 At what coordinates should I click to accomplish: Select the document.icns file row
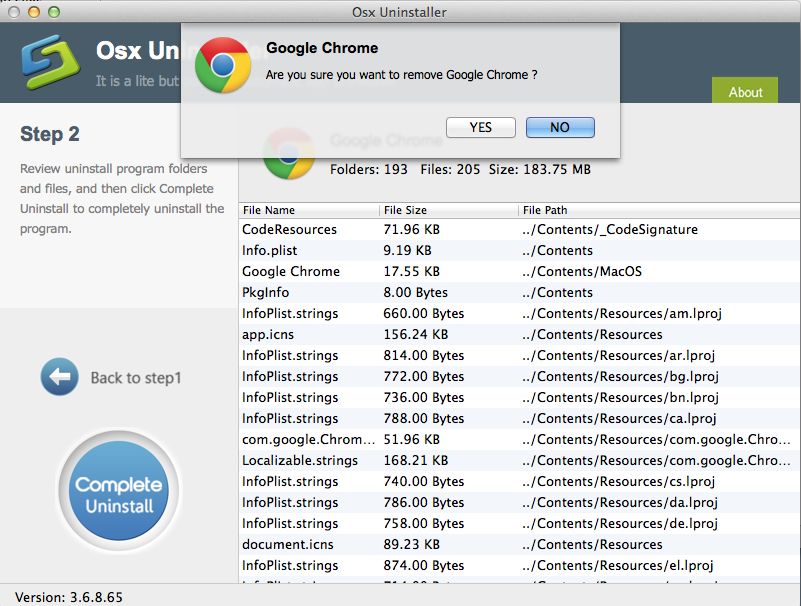288,544
